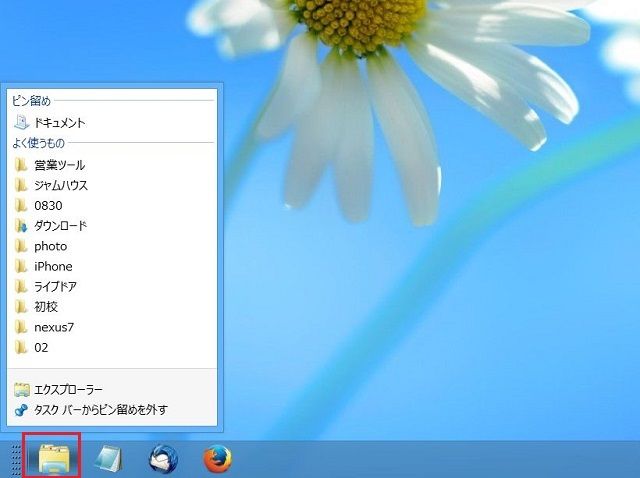Open the pinned ドキュメント entry
This screenshot has width=640, height=478.
tap(112, 122)
